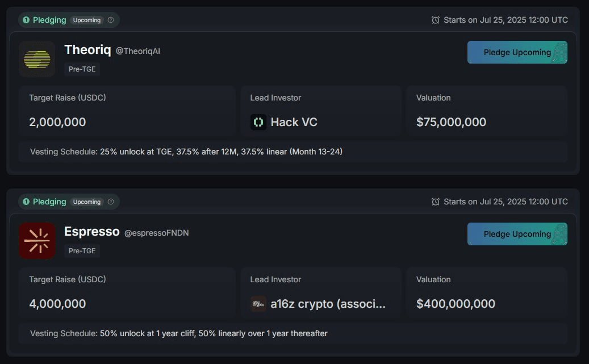The width and height of the screenshot is (589, 364).
Task: Click Target Raise (USDC) label in Espresso card
Action: 68,279
